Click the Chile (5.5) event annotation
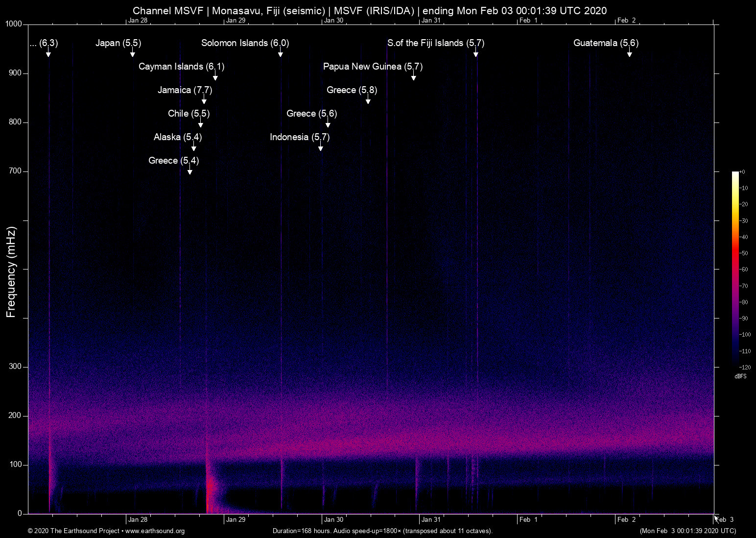Image resolution: width=756 pixels, height=538 pixels. click(x=189, y=114)
